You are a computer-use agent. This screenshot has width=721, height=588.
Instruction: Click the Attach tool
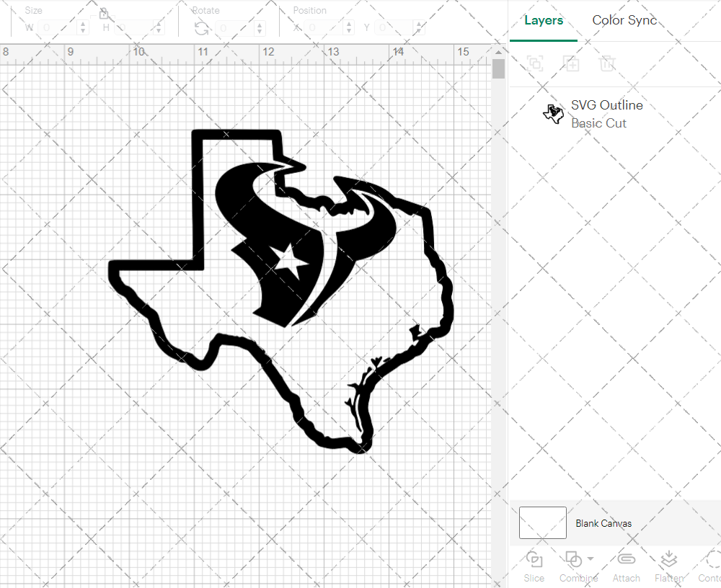tap(627, 566)
